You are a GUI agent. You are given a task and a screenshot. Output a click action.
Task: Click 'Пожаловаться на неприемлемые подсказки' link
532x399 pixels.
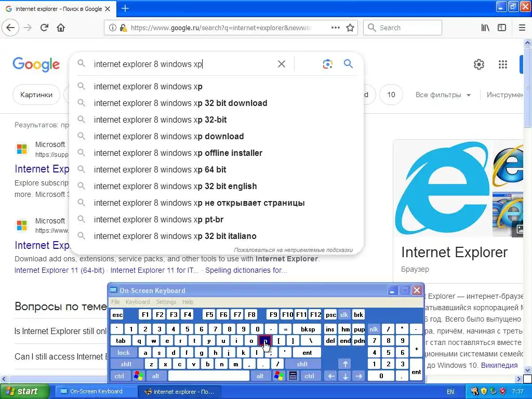[x=293, y=250]
